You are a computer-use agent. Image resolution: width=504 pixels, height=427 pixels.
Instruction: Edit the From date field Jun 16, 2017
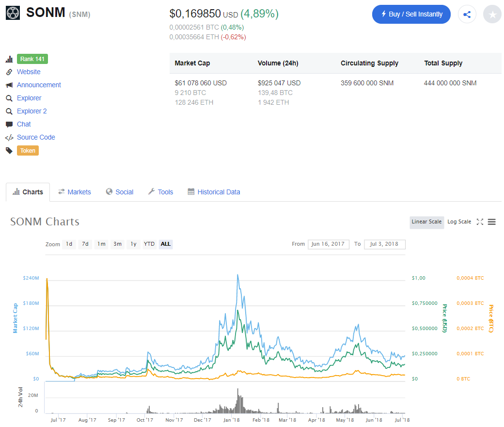328,244
